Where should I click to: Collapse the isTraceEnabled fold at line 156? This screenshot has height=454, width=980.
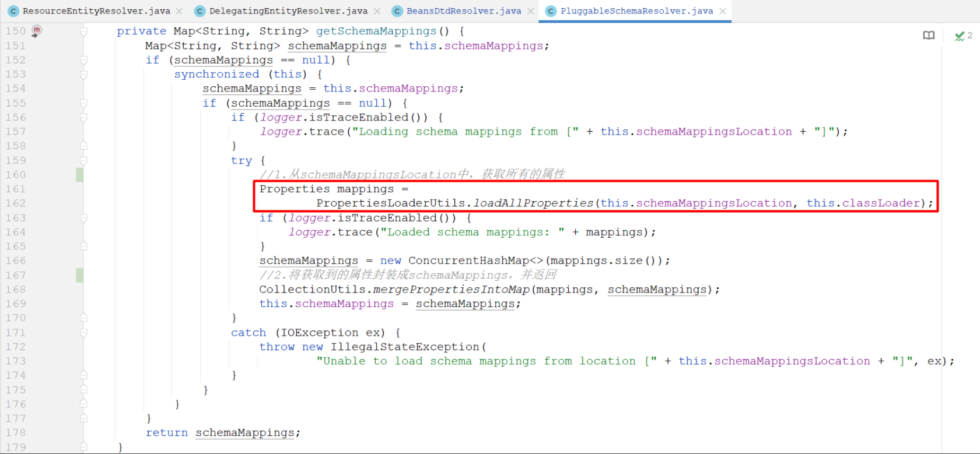(83, 117)
